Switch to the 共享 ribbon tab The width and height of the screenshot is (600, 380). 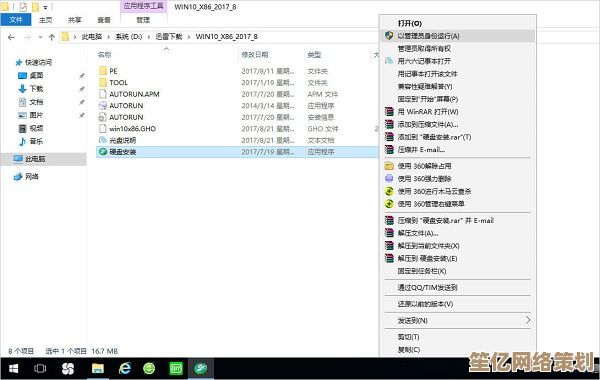tap(75, 20)
